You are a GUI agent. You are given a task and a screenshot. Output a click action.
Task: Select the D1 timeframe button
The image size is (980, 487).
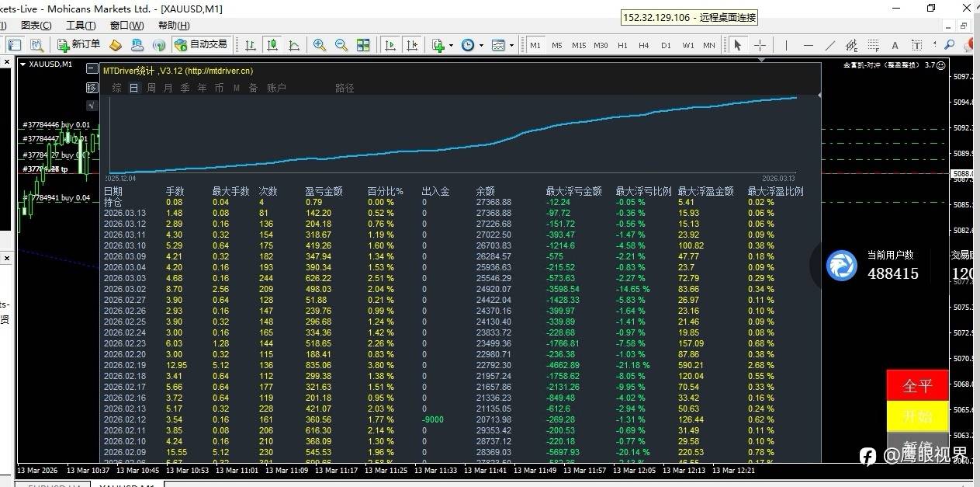[666, 45]
